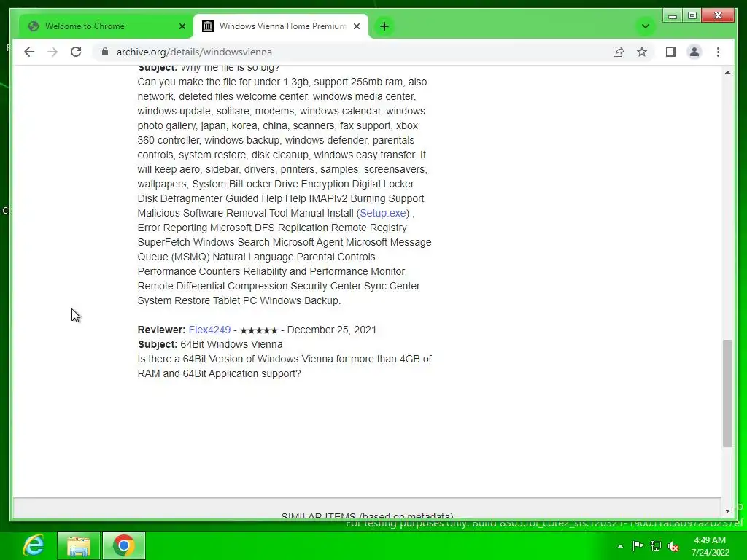Bookmark this page with the star
The image size is (747, 560).
click(x=642, y=52)
